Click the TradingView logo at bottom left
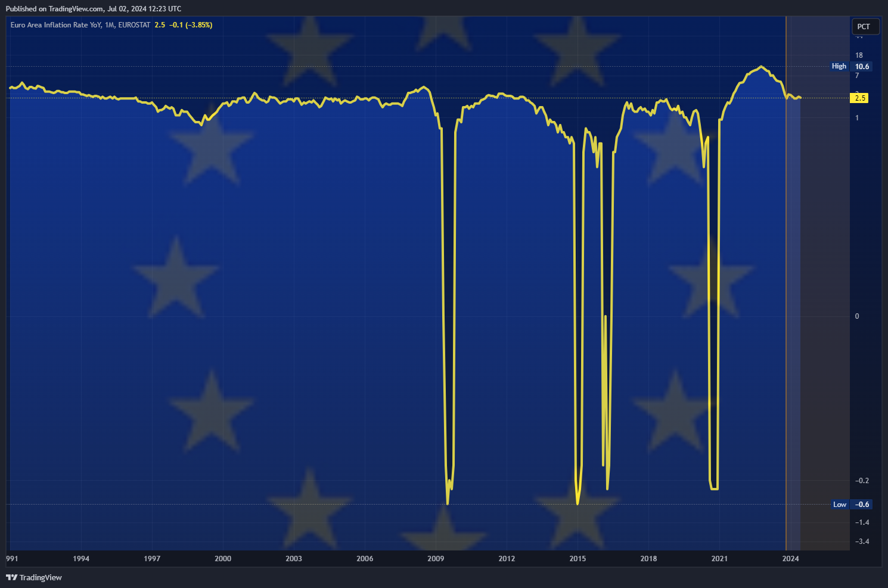 click(34, 577)
